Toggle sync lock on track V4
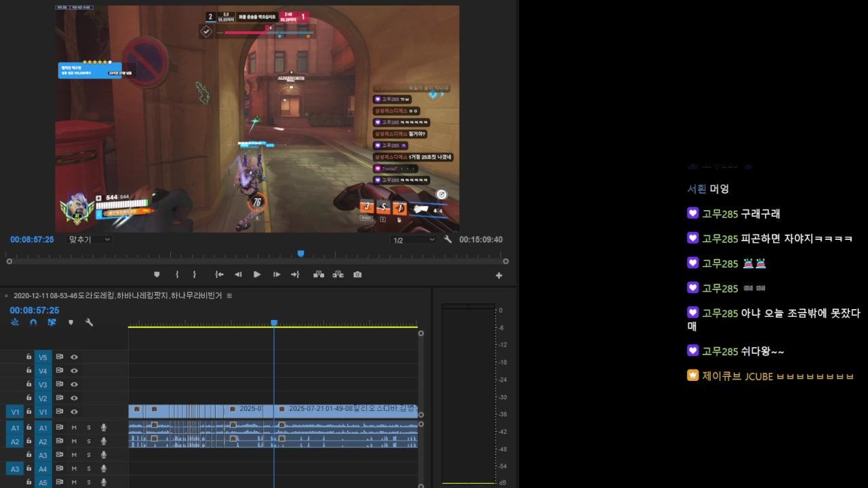 [60, 371]
